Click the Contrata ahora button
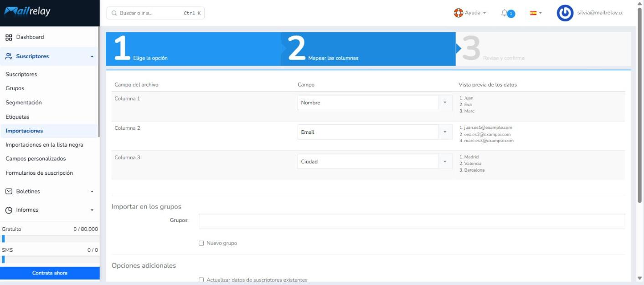 tap(50, 273)
